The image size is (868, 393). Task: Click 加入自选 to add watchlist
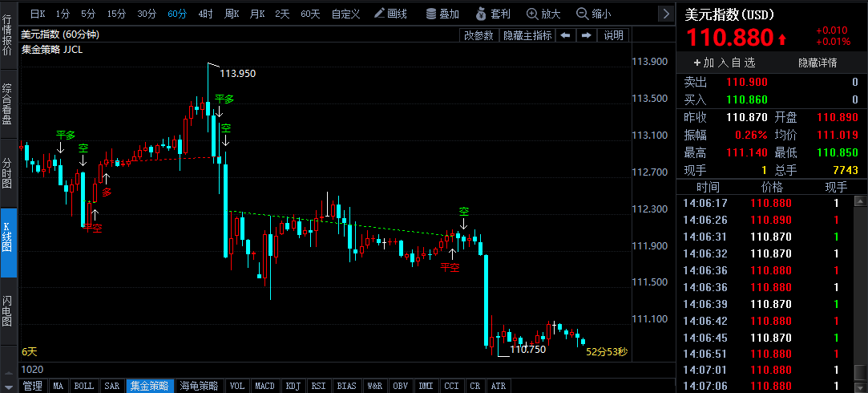click(724, 63)
